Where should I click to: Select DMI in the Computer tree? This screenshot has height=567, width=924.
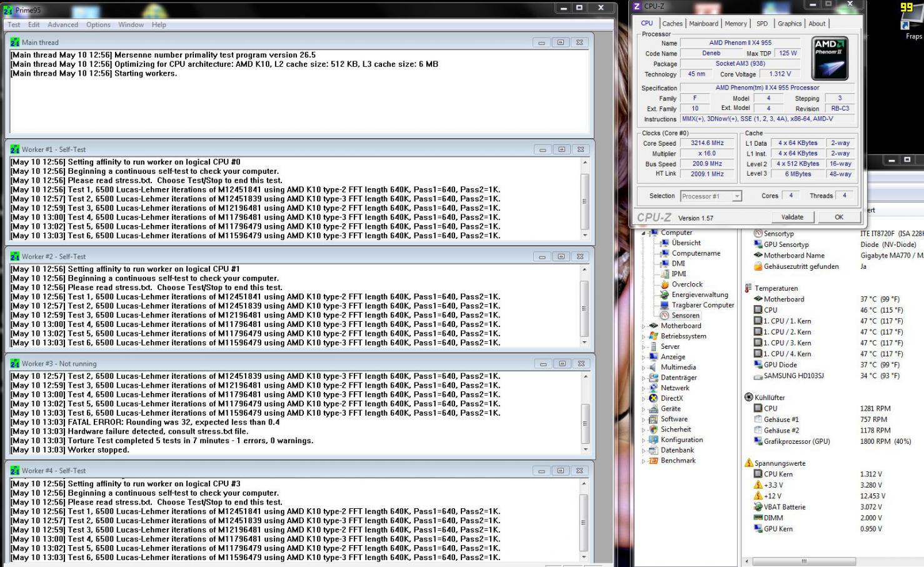point(678,264)
